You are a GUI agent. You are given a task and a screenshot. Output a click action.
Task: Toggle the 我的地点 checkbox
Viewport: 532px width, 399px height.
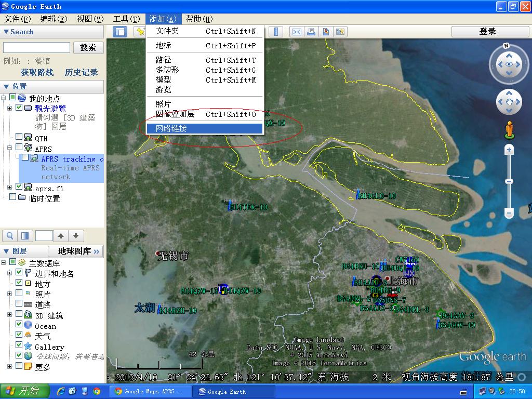coord(12,97)
